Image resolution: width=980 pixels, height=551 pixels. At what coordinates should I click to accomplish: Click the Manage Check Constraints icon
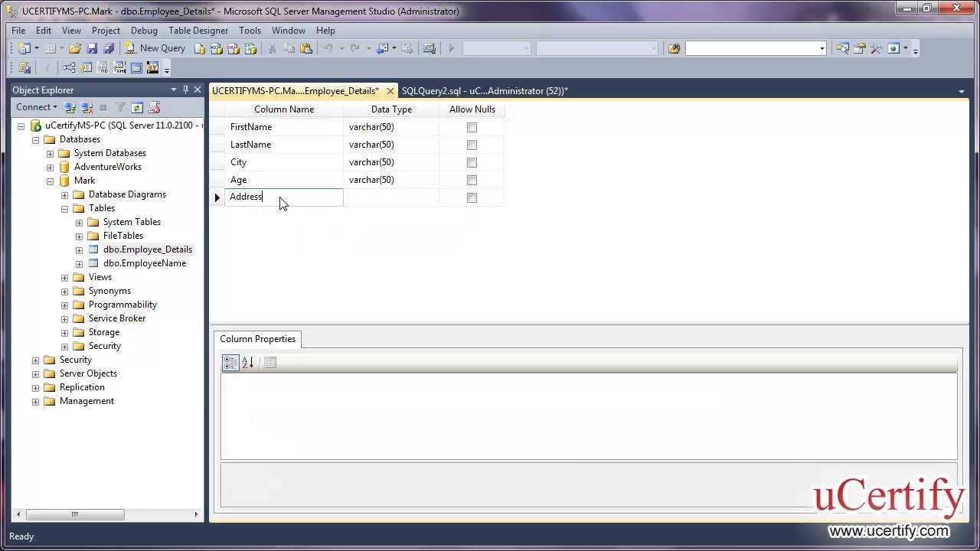pyautogui.click(x=136, y=67)
